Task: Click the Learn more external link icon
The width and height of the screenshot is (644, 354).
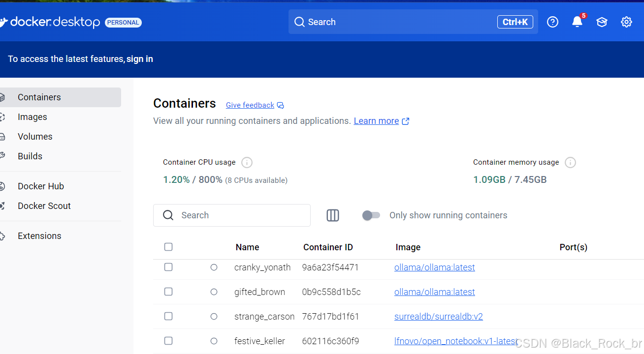Action: click(x=406, y=121)
